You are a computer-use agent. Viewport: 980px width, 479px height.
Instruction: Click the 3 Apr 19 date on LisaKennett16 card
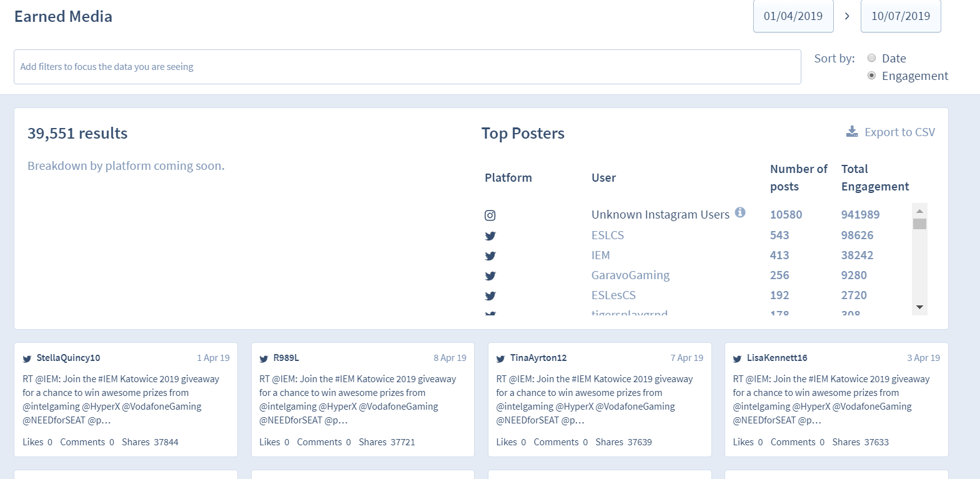[x=923, y=358]
